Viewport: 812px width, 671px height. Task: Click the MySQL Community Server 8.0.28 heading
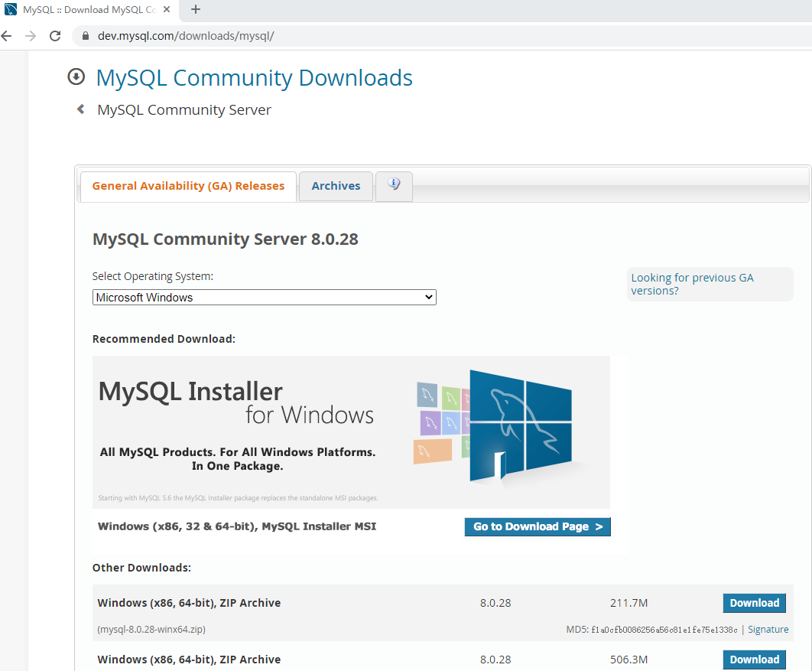click(226, 239)
